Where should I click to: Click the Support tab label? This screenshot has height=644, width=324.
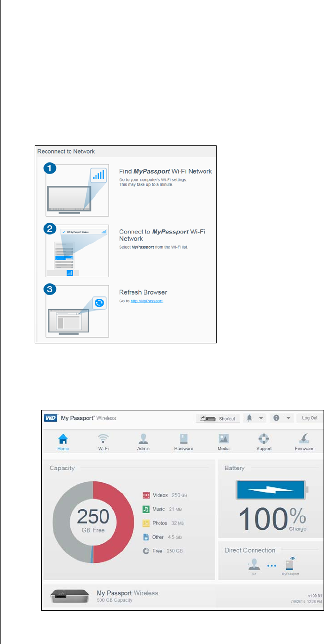click(264, 448)
